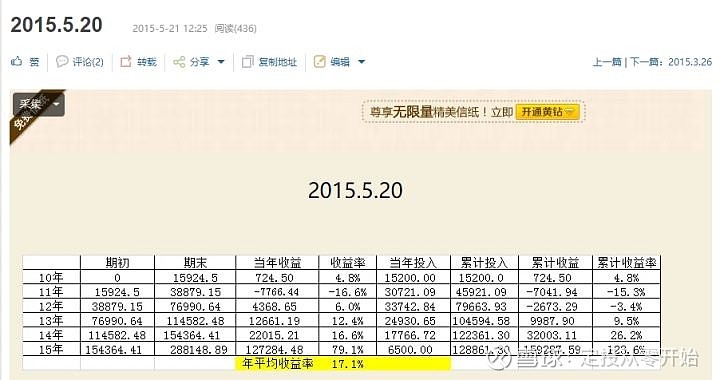The height and width of the screenshot is (380, 720).
Task: Click the 当年投入 column header
Action: tap(413, 263)
